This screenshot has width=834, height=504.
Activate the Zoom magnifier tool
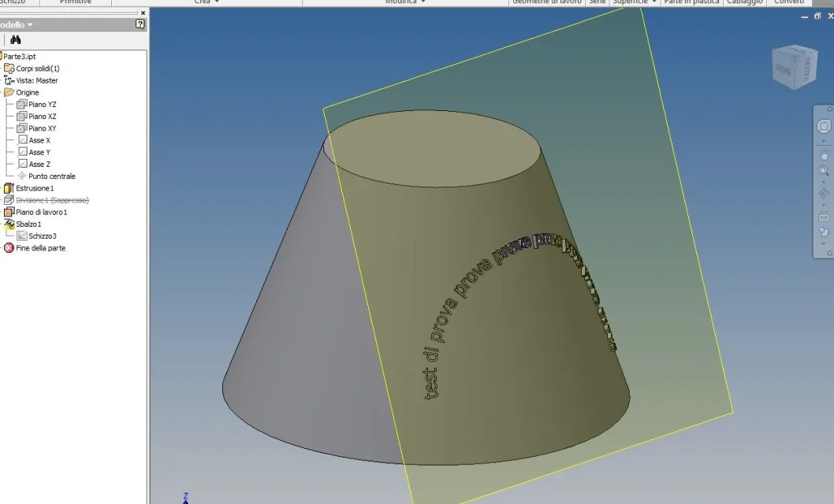point(824,171)
